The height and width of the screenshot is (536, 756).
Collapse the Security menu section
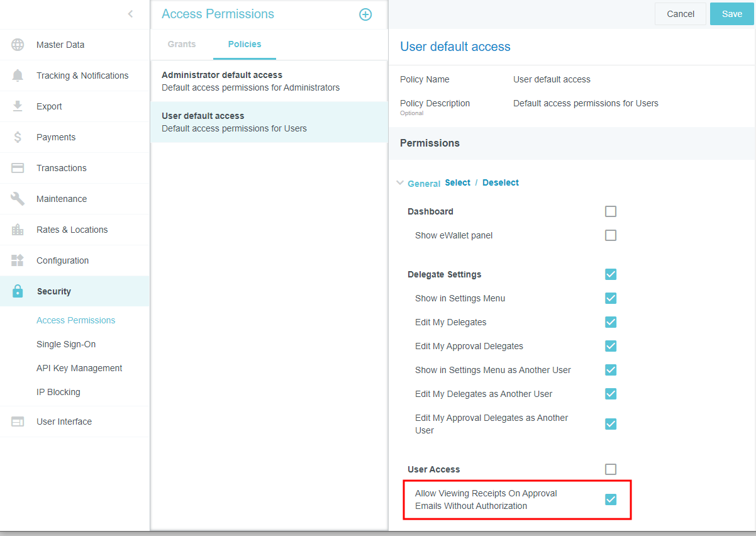tap(54, 291)
